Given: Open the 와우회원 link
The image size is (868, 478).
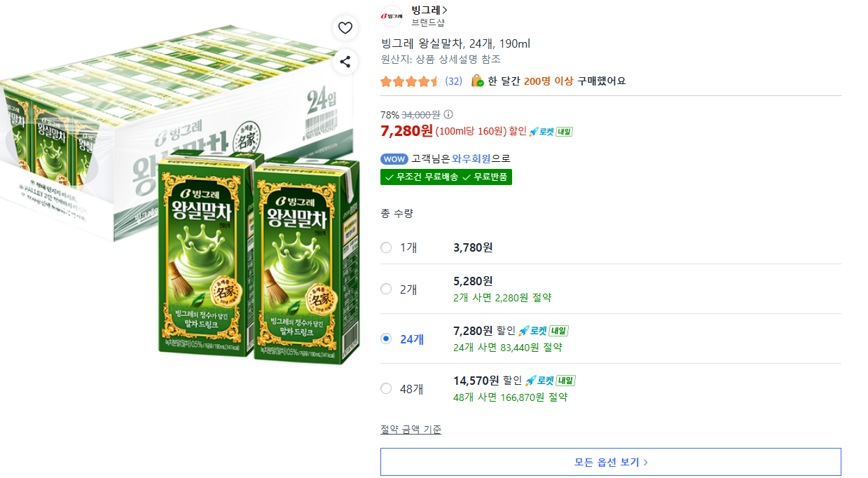Looking at the screenshot, I should [x=471, y=159].
